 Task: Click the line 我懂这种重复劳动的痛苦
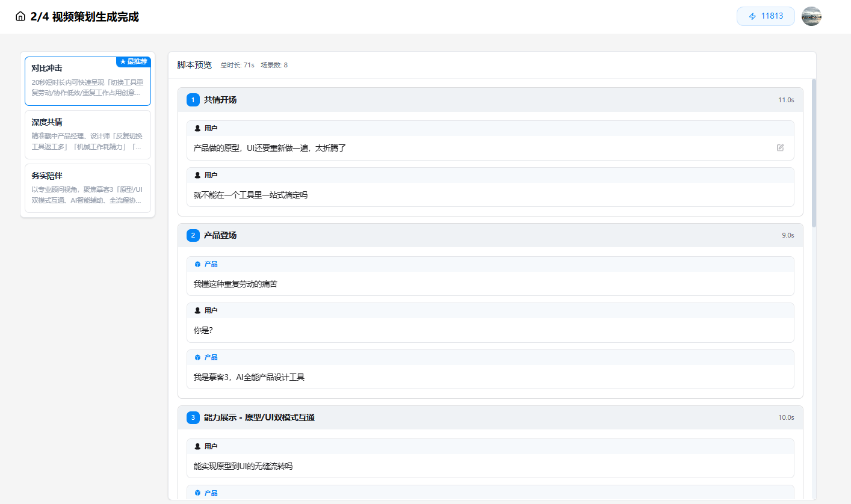click(x=235, y=284)
